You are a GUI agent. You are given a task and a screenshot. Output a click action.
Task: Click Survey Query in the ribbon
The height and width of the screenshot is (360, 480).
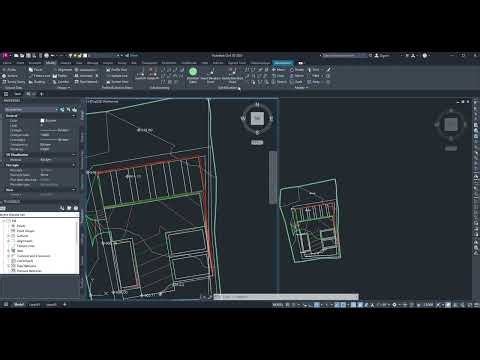(14, 82)
